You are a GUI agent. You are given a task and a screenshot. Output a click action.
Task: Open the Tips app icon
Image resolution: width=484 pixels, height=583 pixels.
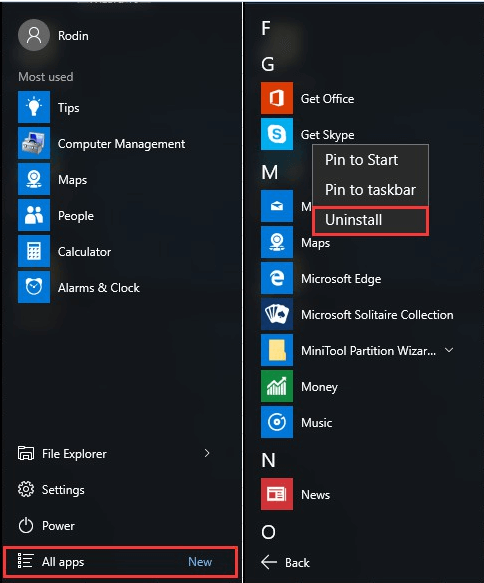point(34,107)
